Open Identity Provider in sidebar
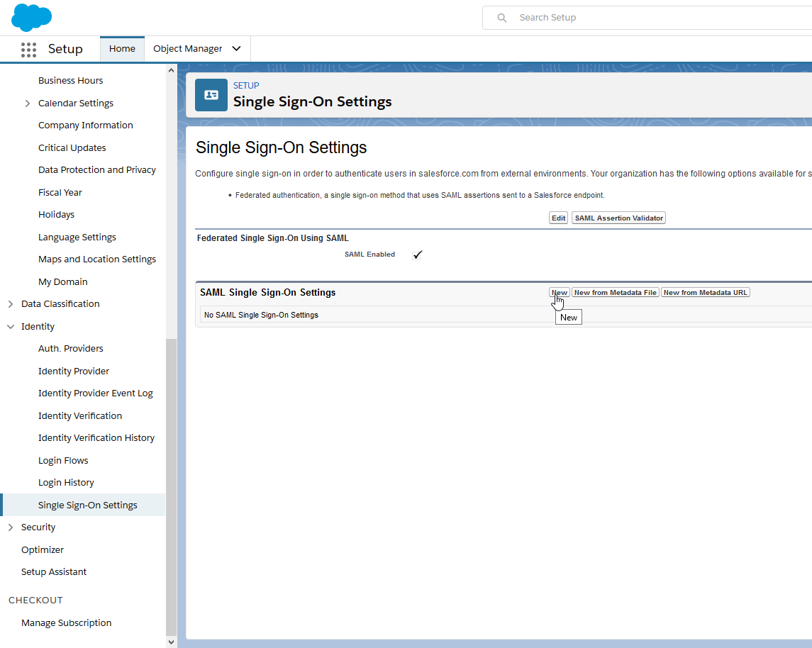812x648 pixels. click(74, 372)
